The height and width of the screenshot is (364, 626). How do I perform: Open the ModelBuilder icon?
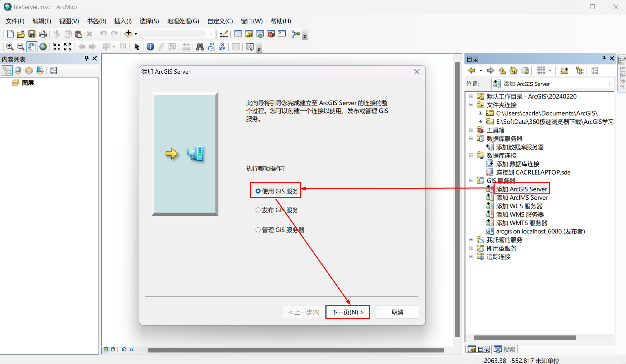(295, 34)
